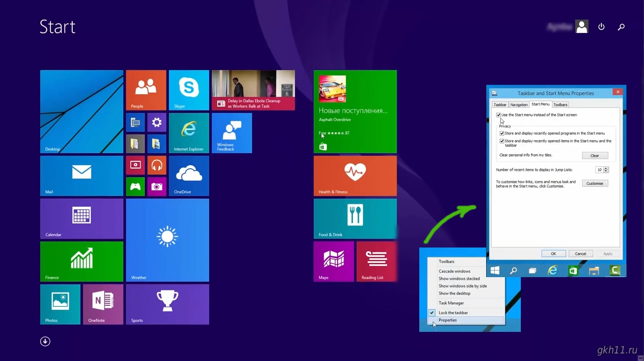This screenshot has height=361, width=644.
Task: Click the taskbar search magnifier icon
Action: (x=513, y=271)
